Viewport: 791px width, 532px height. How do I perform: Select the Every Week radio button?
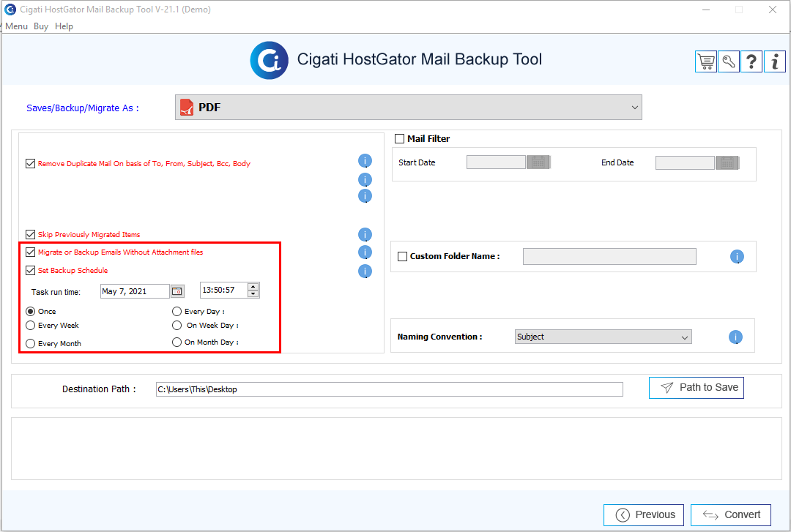30,325
